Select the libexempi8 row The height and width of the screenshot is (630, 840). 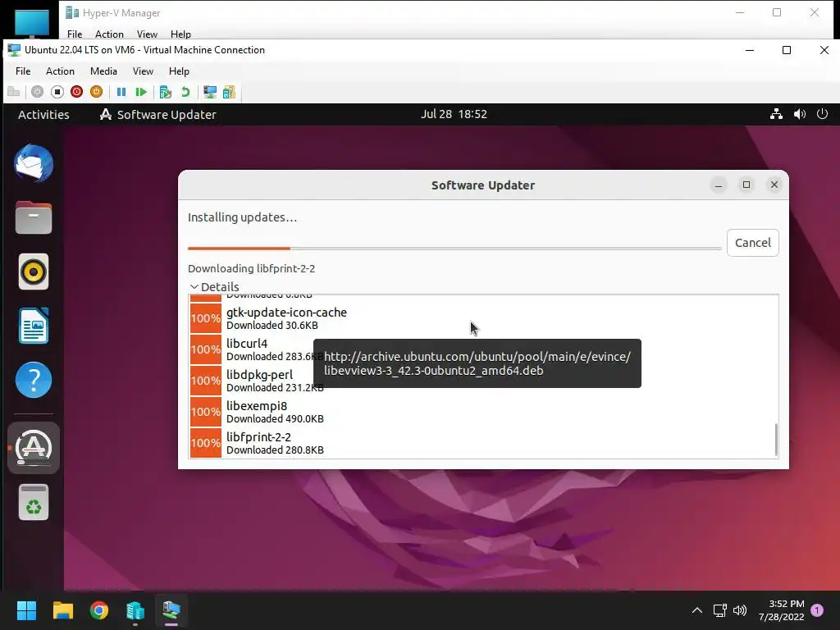point(482,412)
